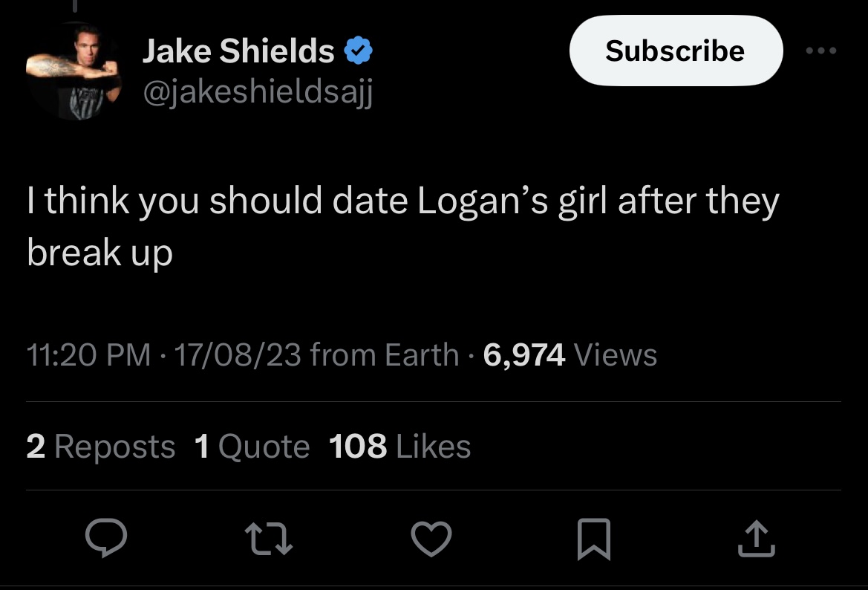Image resolution: width=868 pixels, height=590 pixels.
Task: Click the 17/08/23 date
Action: point(238,355)
